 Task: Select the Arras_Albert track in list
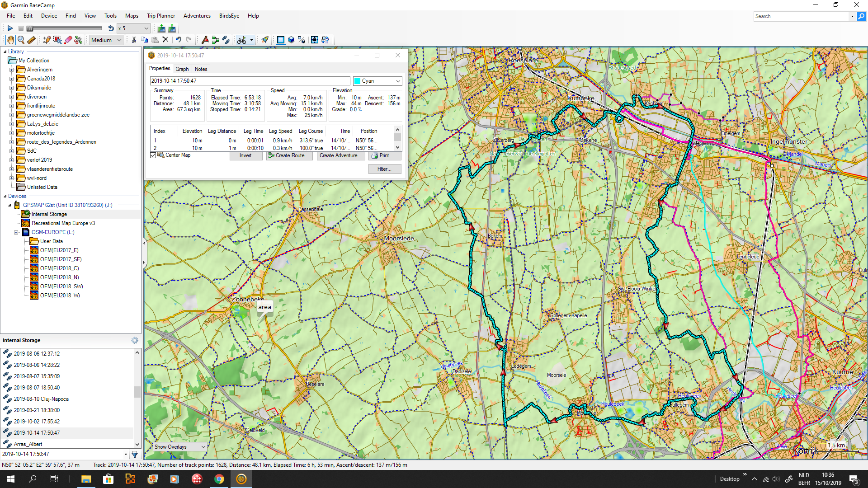[x=28, y=444]
